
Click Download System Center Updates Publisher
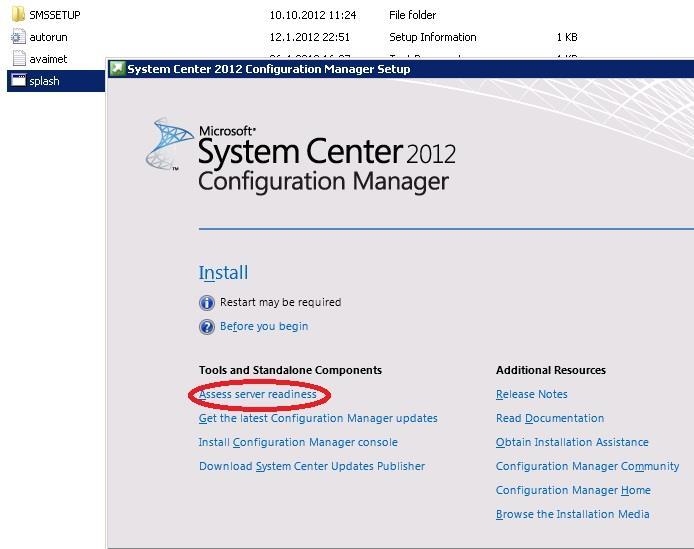pyautogui.click(x=312, y=466)
